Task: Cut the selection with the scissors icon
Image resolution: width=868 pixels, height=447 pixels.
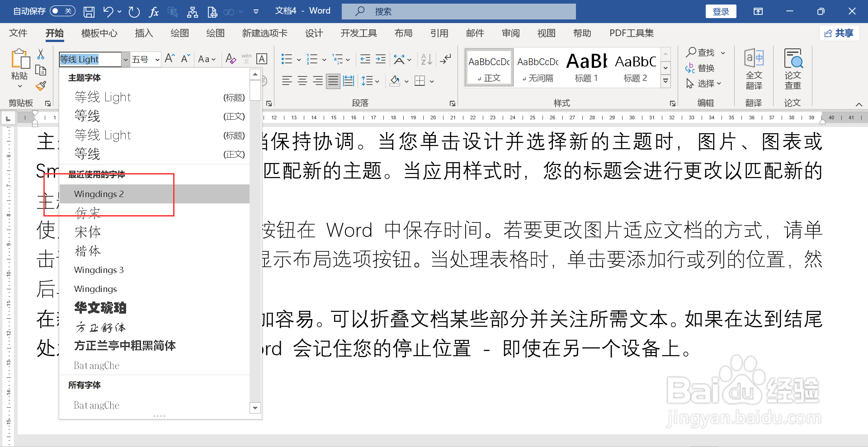Action: [41, 54]
